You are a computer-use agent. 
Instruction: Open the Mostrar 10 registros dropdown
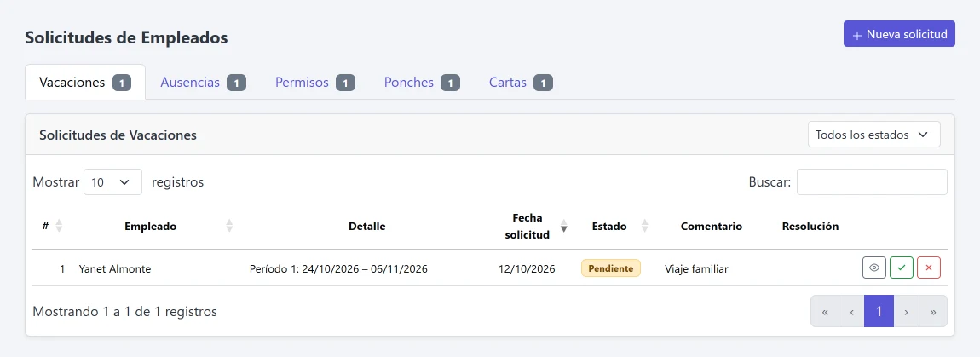pyautogui.click(x=113, y=182)
